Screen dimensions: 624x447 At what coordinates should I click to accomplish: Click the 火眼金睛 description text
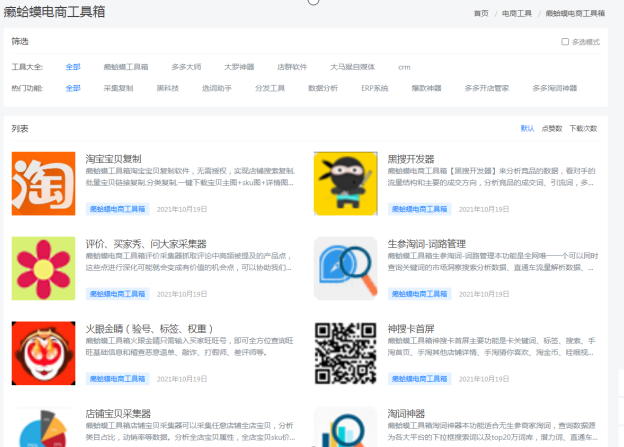coord(189,346)
